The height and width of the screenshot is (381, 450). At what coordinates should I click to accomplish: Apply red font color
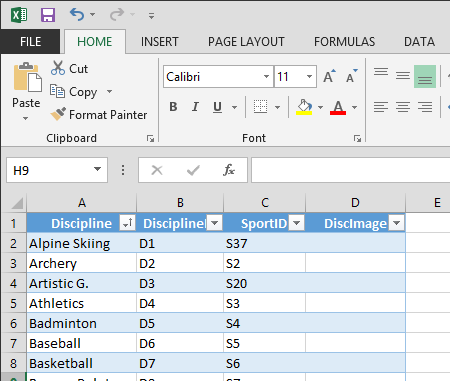338,107
